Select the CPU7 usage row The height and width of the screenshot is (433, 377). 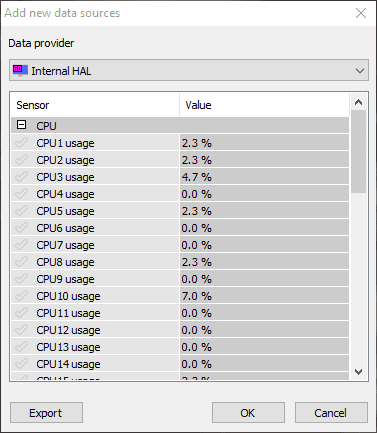click(x=180, y=245)
